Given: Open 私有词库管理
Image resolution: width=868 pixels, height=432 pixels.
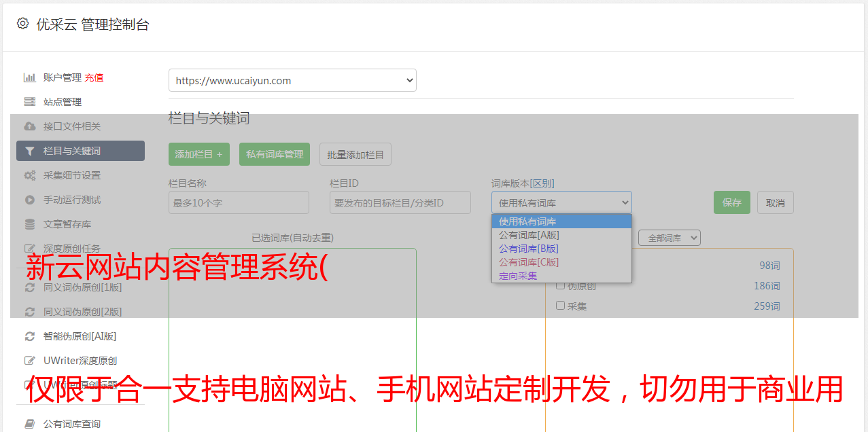Looking at the screenshot, I should pos(275,154).
